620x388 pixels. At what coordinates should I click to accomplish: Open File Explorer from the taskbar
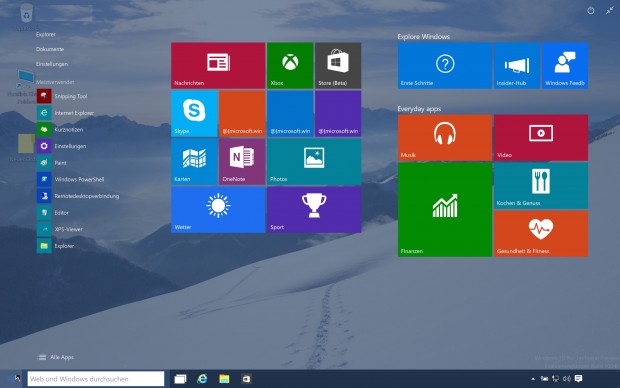pyautogui.click(x=224, y=379)
